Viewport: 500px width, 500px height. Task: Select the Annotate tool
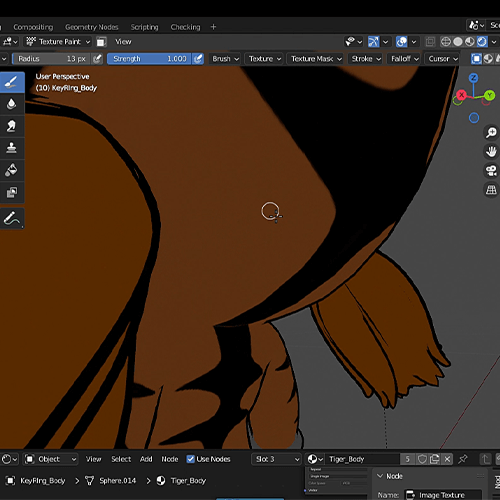tap(12, 218)
